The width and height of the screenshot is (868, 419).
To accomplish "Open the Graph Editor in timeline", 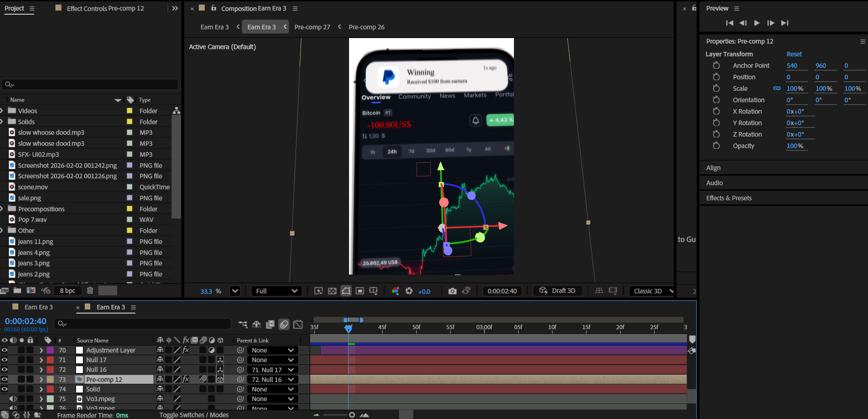I will [298, 325].
